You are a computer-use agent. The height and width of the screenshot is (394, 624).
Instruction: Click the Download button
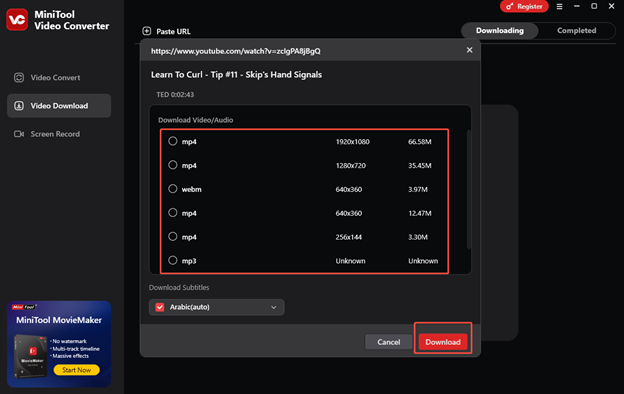pos(443,342)
